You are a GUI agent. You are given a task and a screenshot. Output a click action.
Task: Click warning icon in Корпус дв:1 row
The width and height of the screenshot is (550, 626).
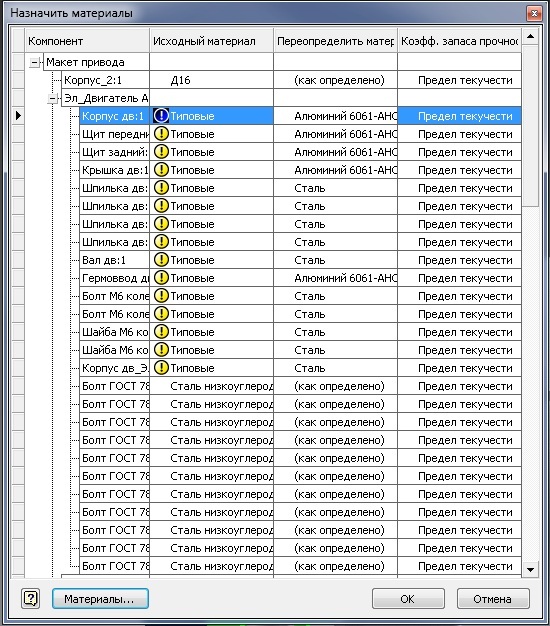[x=161, y=116]
